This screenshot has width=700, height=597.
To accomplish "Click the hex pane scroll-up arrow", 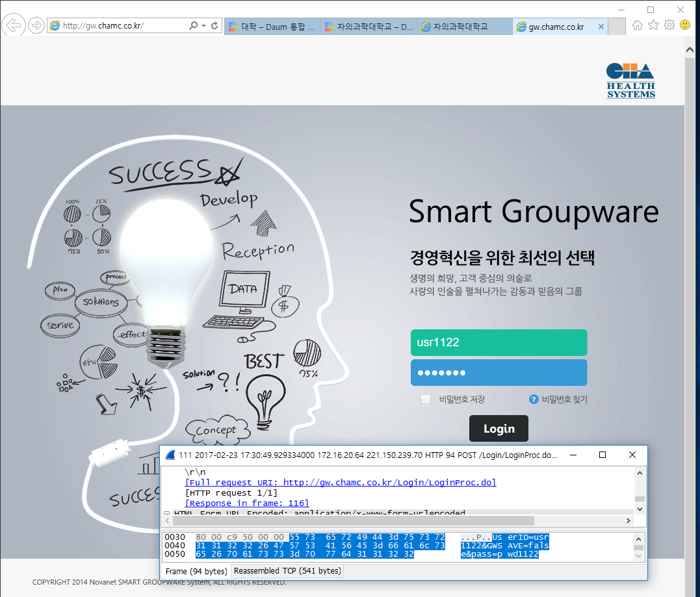I will 638,539.
